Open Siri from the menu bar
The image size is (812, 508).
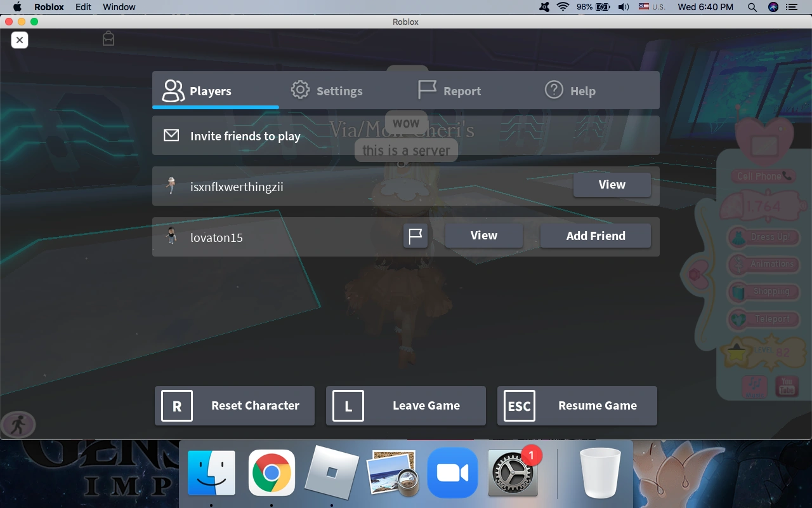[x=773, y=7]
